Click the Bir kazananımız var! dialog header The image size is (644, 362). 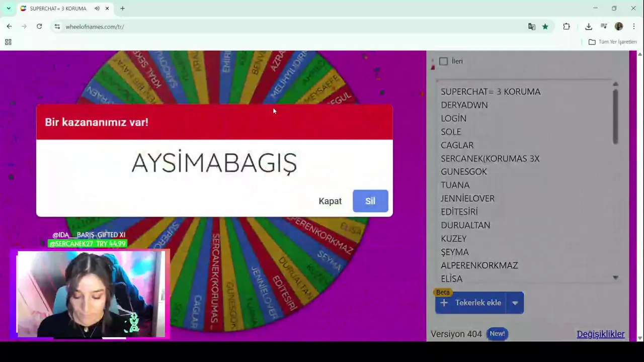click(214, 122)
